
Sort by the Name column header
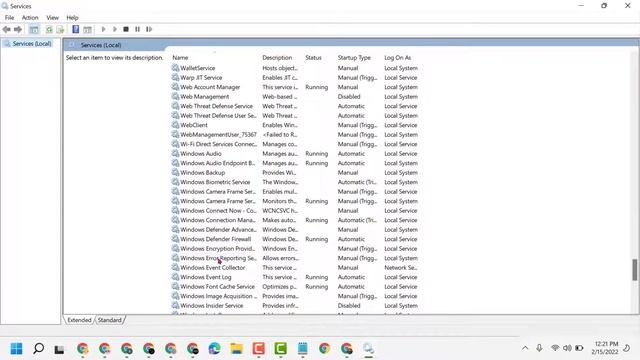tap(180, 58)
